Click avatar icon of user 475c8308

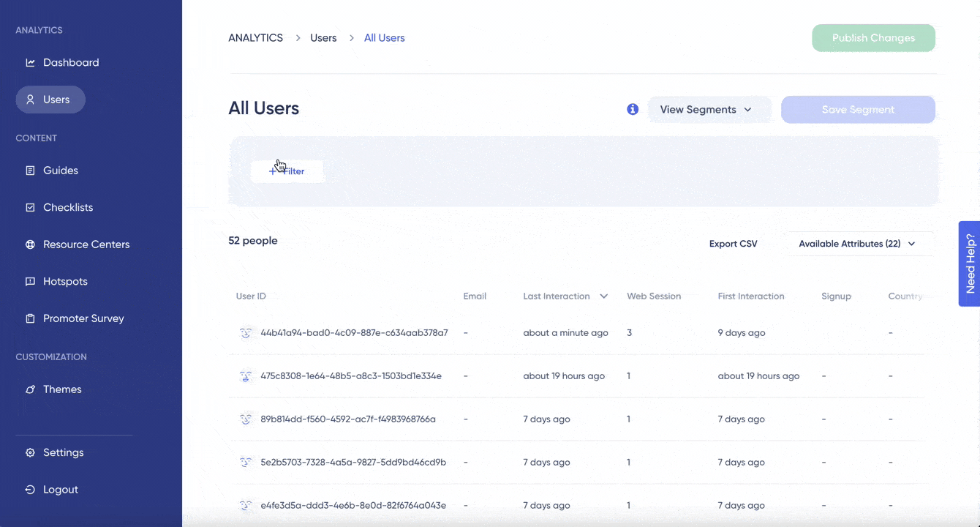pos(246,376)
